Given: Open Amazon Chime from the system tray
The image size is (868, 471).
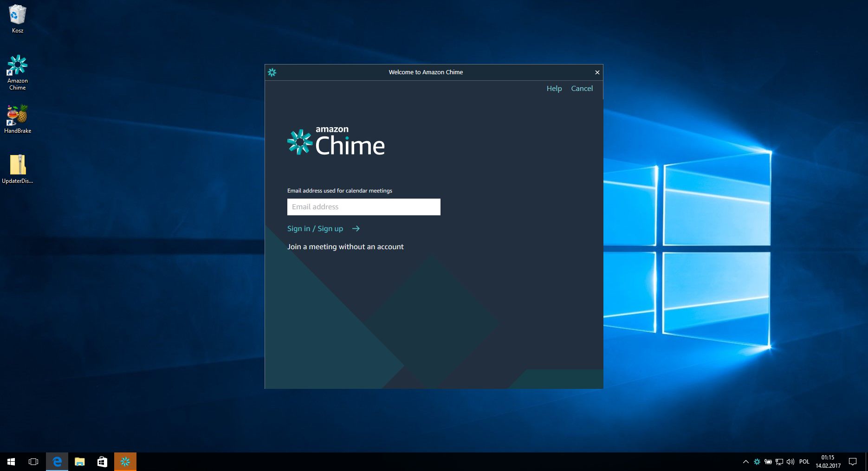Looking at the screenshot, I should coord(757,461).
